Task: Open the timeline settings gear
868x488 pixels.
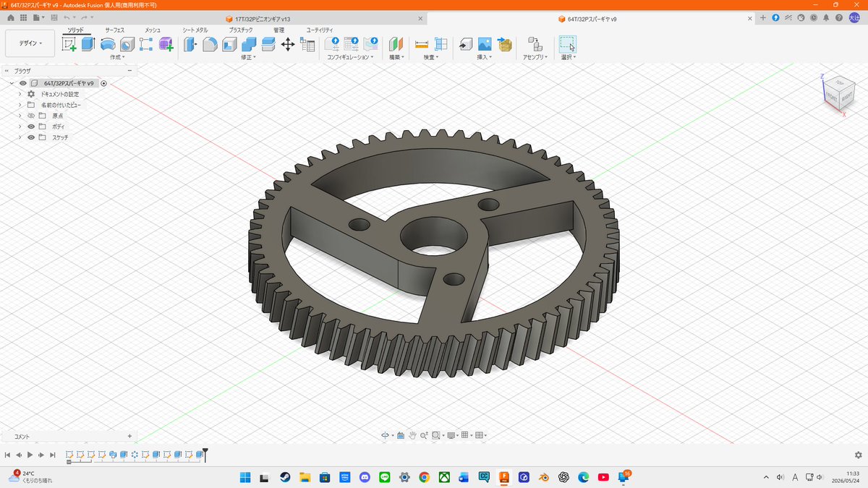Action: point(858,455)
